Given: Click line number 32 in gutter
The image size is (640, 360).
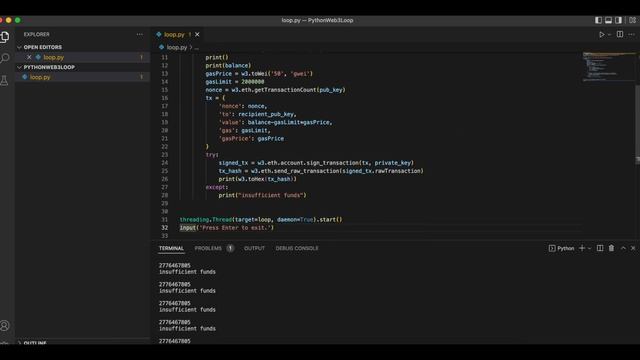Looking at the screenshot, I should pyautogui.click(x=164, y=228).
